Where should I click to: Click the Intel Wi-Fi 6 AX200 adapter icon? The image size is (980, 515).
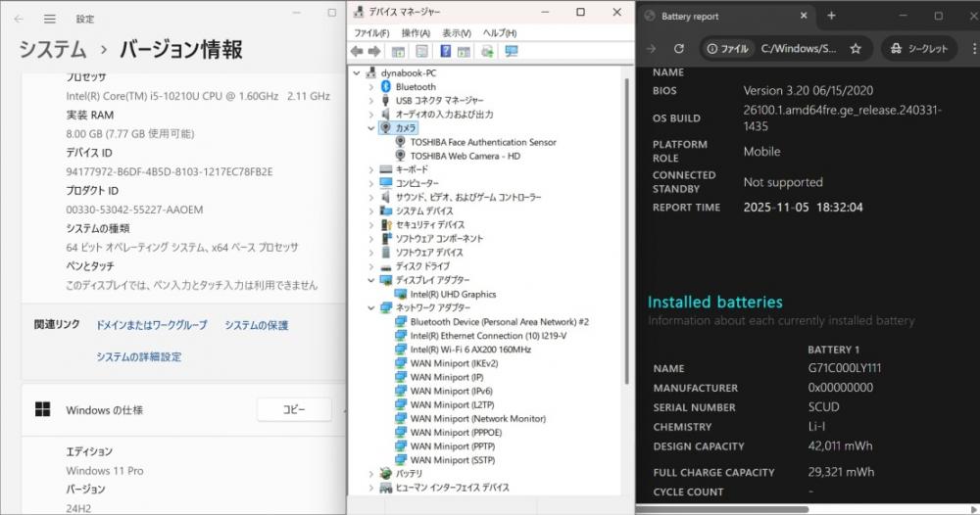(400, 349)
